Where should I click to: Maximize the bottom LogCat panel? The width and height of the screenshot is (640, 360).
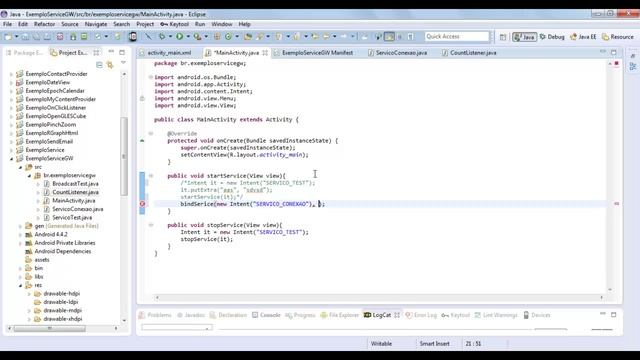pos(613,315)
